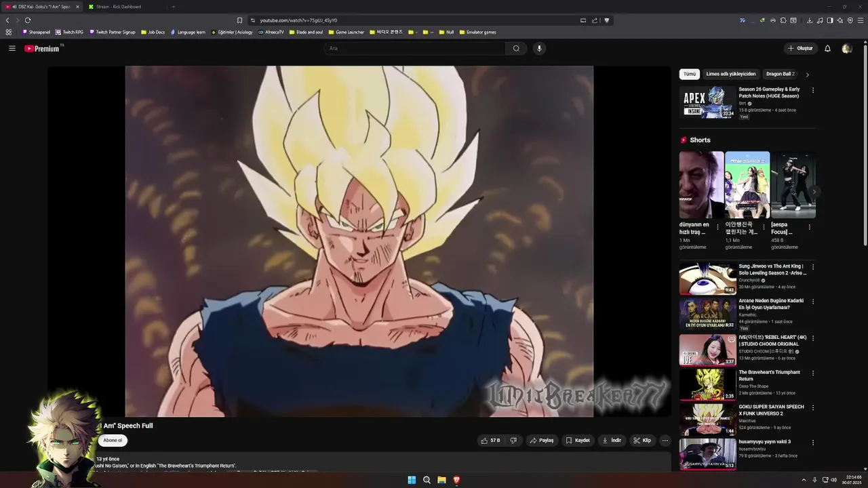Open options for Arcane Neden video

pos(813,302)
